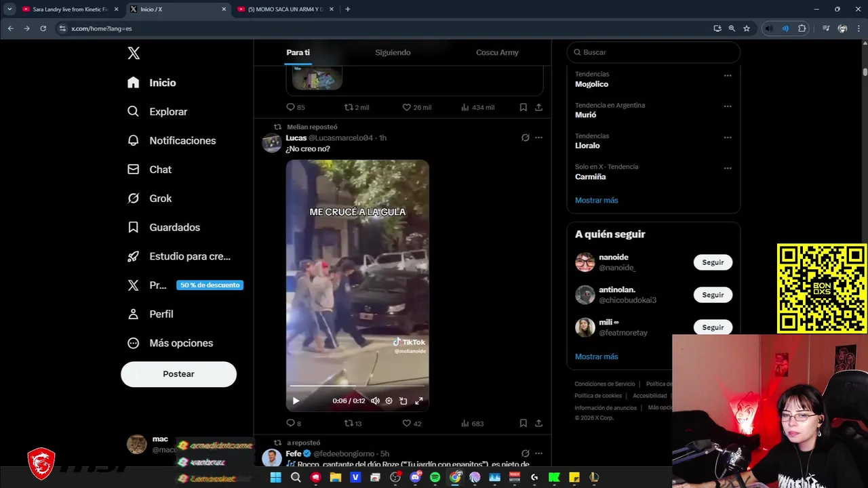Click the Postear button
The height and width of the screenshot is (488, 868).
point(178,374)
